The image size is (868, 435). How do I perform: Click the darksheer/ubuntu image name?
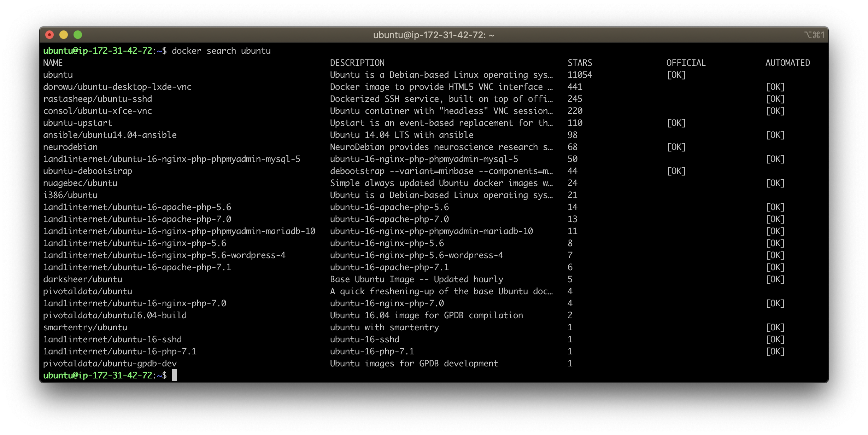pyautogui.click(x=83, y=279)
